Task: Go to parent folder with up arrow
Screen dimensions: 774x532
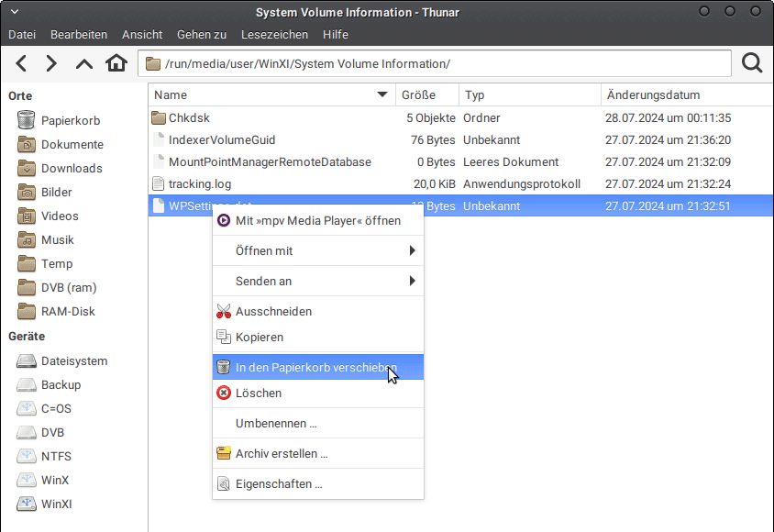Action: tap(84, 63)
